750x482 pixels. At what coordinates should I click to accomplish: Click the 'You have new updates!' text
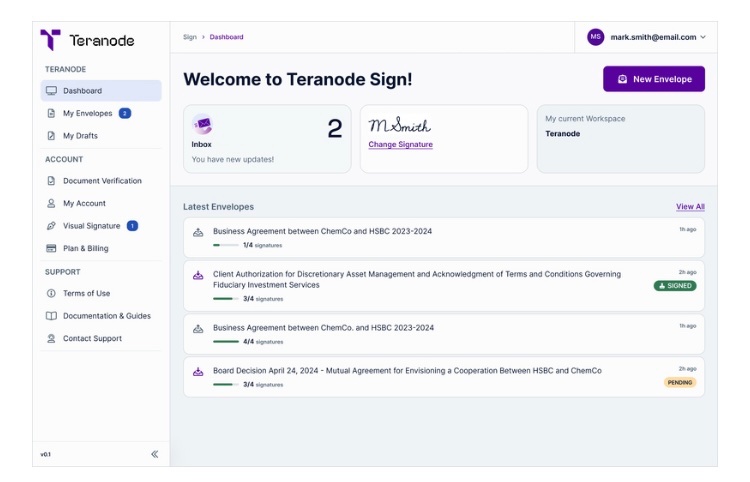(x=232, y=159)
